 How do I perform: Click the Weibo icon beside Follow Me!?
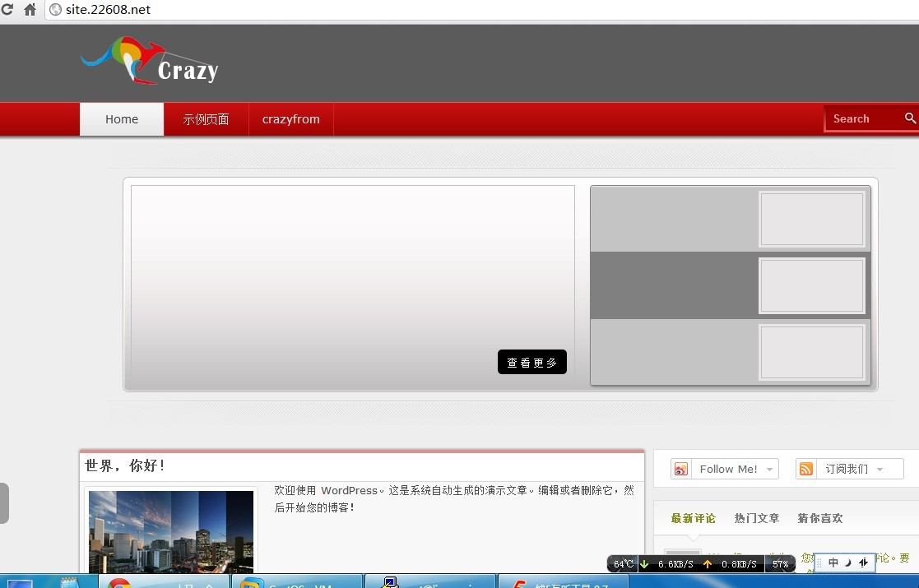[681, 469]
